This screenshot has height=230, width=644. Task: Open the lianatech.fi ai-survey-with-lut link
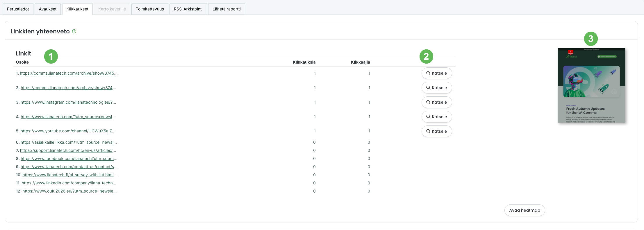[70, 175]
